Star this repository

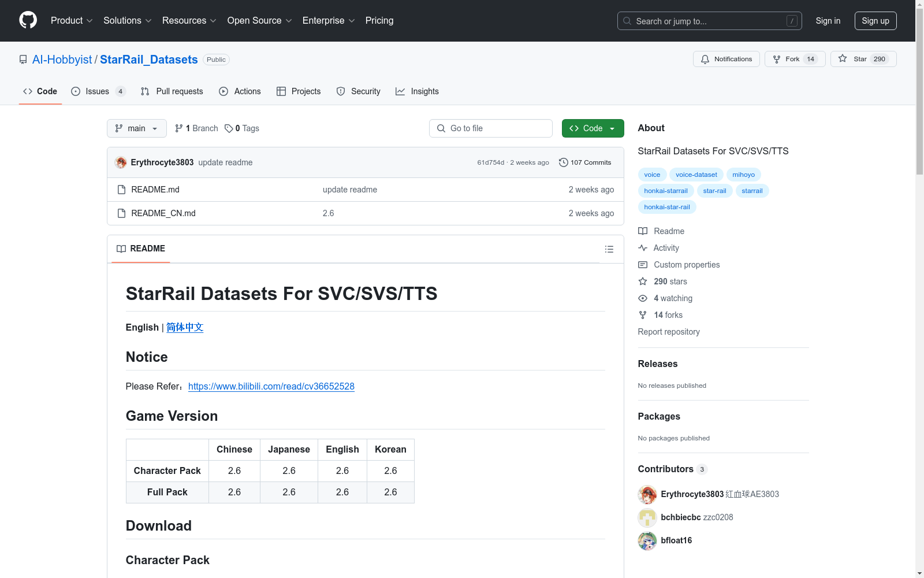pos(863,59)
